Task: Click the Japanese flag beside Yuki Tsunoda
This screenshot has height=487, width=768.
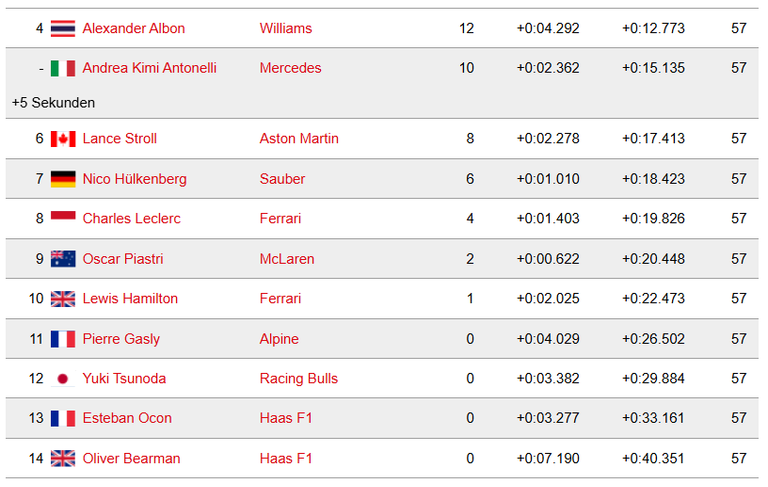Action: [63, 379]
